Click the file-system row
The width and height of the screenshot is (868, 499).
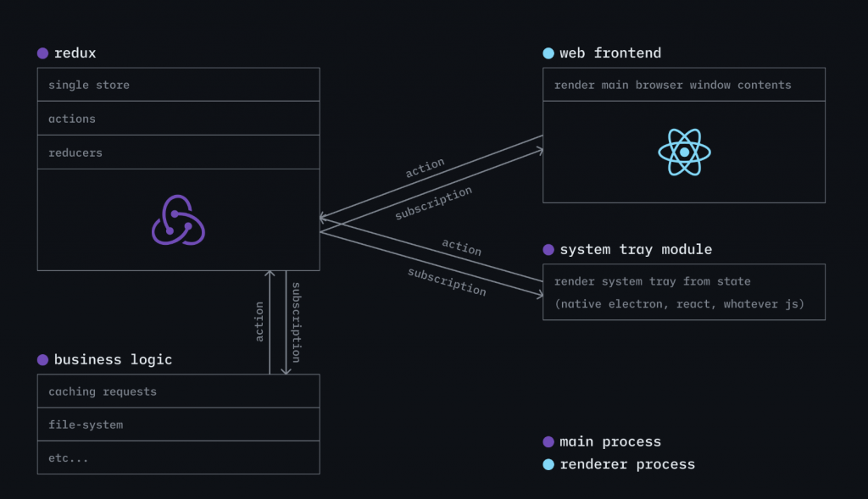coord(178,424)
